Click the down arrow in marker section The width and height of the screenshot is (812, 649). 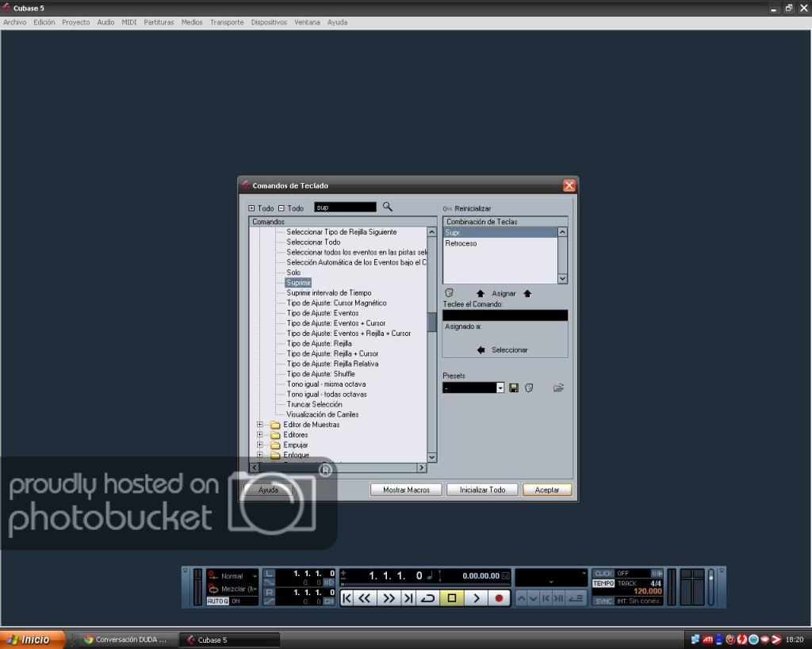click(x=534, y=598)
